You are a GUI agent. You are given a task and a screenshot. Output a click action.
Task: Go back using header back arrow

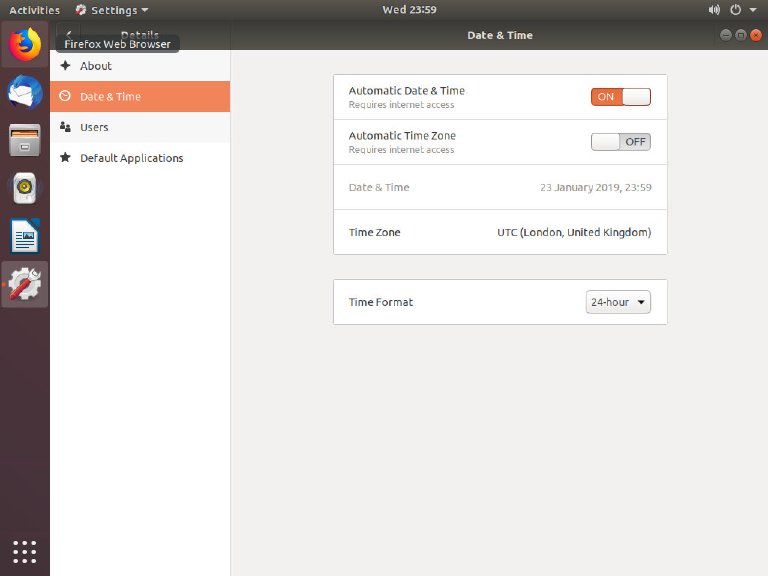point(68,35)
